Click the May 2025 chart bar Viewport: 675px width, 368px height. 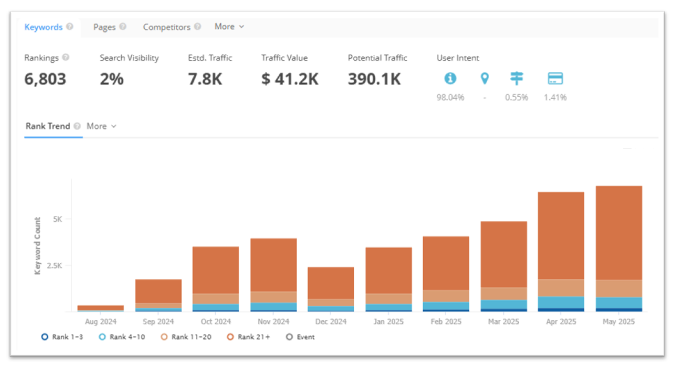[619, 249]
